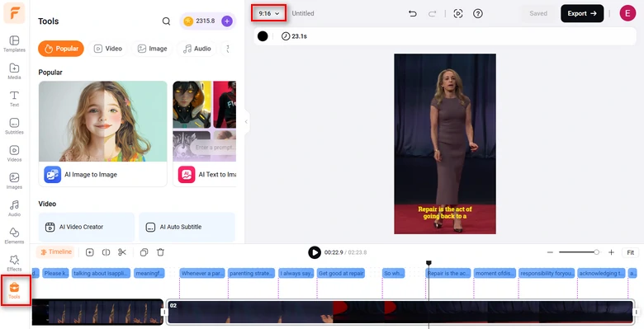The image size is (644, 329).
Task: Open the Templates sidebar panel
Action: point(14,44)
